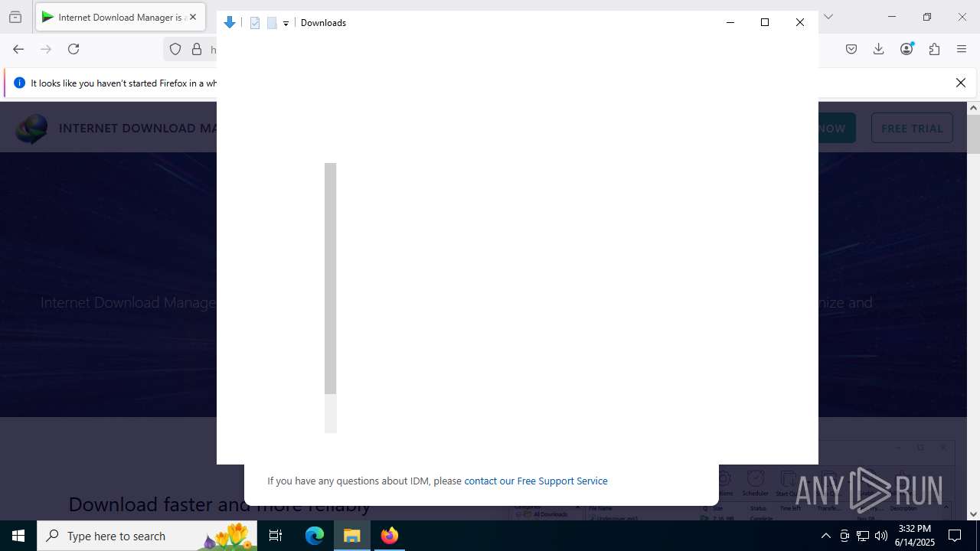This screenshot has height=551, width=980.
Task: Minimize the Firefox window
Action: (x=892, y=17)
